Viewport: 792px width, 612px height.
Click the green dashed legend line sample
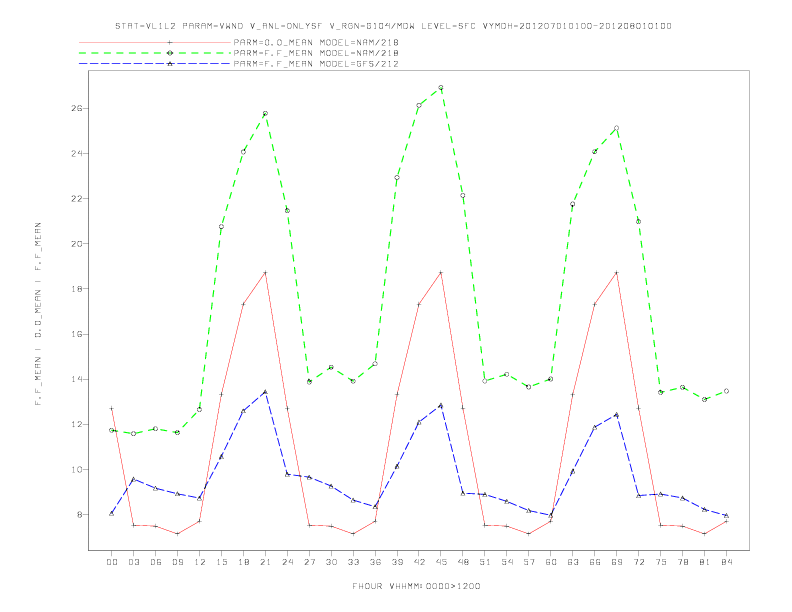155,53
